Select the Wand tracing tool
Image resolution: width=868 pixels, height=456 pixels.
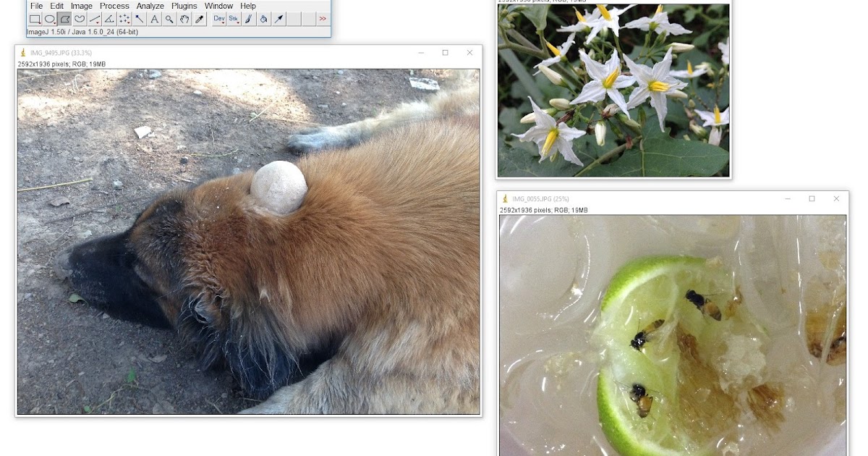pyautogui.click(x=140, y=20)
